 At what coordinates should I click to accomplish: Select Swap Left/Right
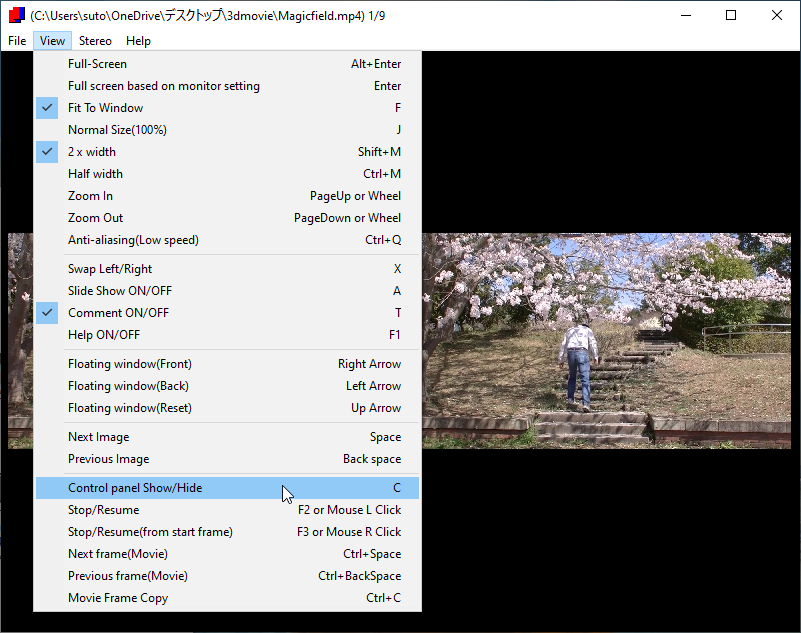(227, 269)
